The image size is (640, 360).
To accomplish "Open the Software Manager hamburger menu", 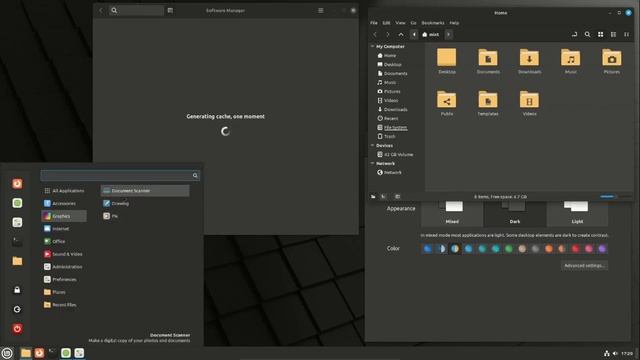I will [321, 10].
